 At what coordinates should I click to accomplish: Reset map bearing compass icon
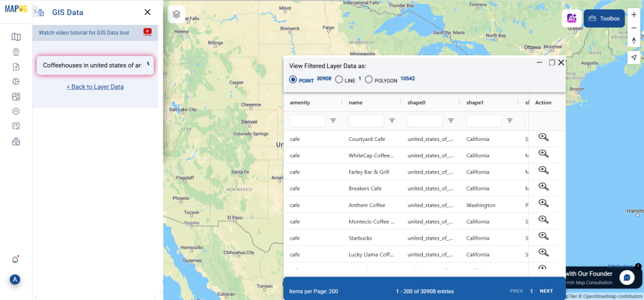[x=634, y=41]
